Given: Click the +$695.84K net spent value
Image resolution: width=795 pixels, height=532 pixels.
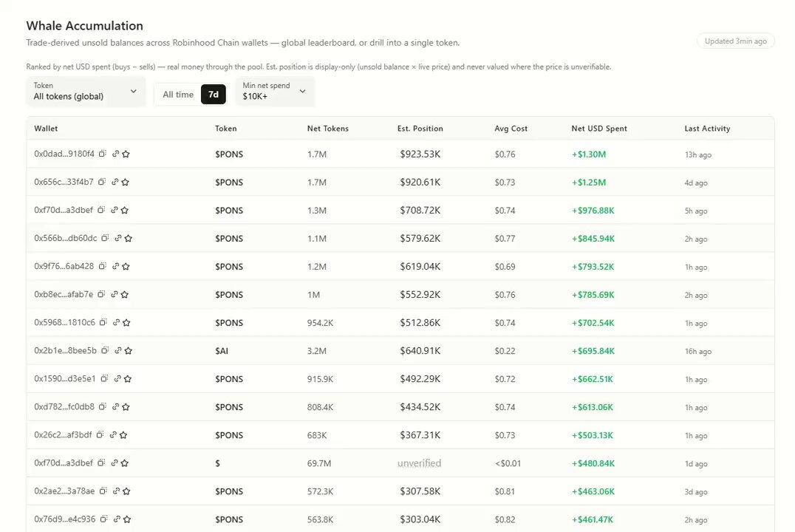Looking at the screenshot, I should tap(593, 351).
